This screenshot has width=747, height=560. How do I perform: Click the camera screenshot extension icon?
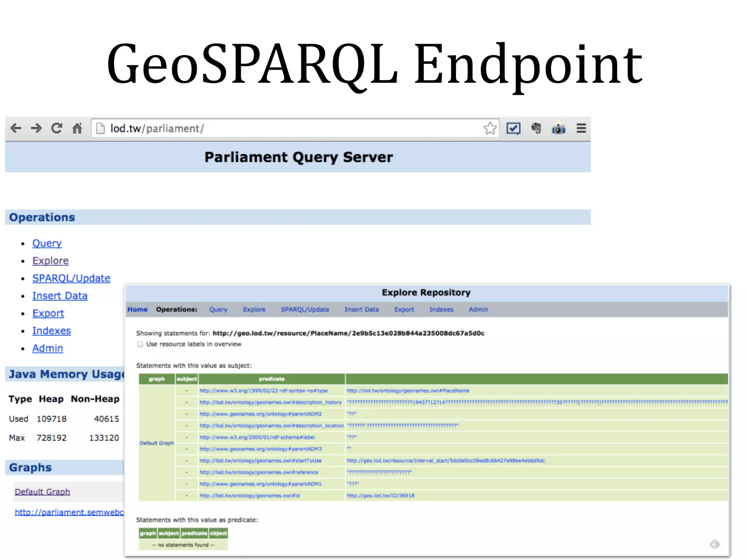(x=558, y=129)
